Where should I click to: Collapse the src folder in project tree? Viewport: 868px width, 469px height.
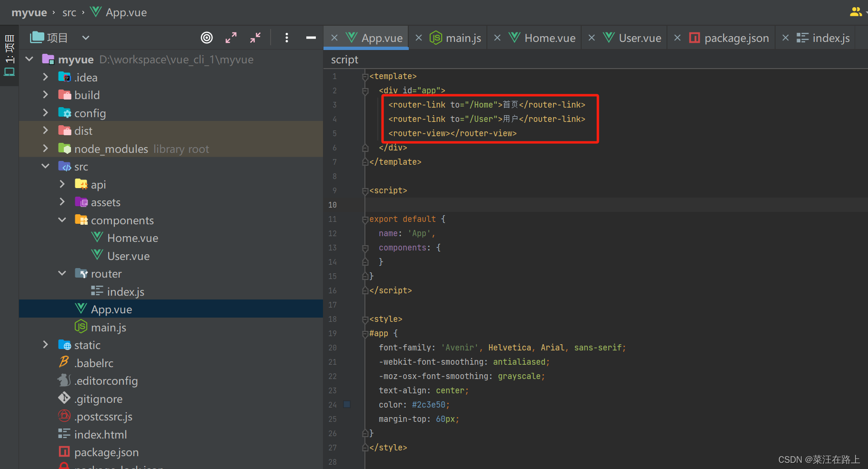pos(45,166)
